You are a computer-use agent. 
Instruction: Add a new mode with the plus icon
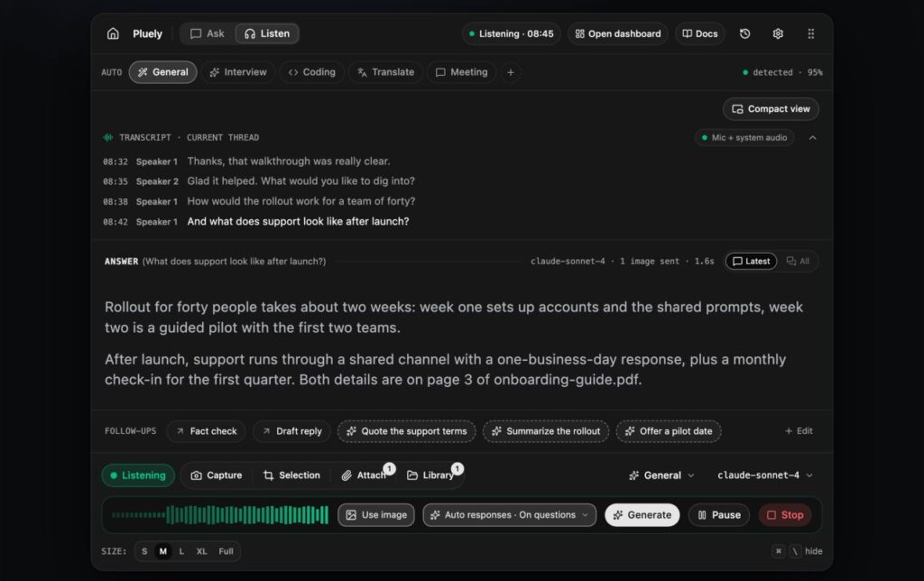coord(511,72)
